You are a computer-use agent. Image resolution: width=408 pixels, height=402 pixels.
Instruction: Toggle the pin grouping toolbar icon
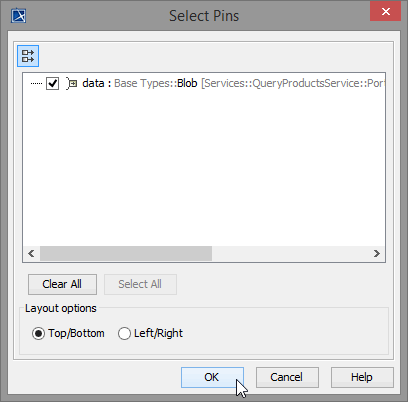[x=28, y=56]
